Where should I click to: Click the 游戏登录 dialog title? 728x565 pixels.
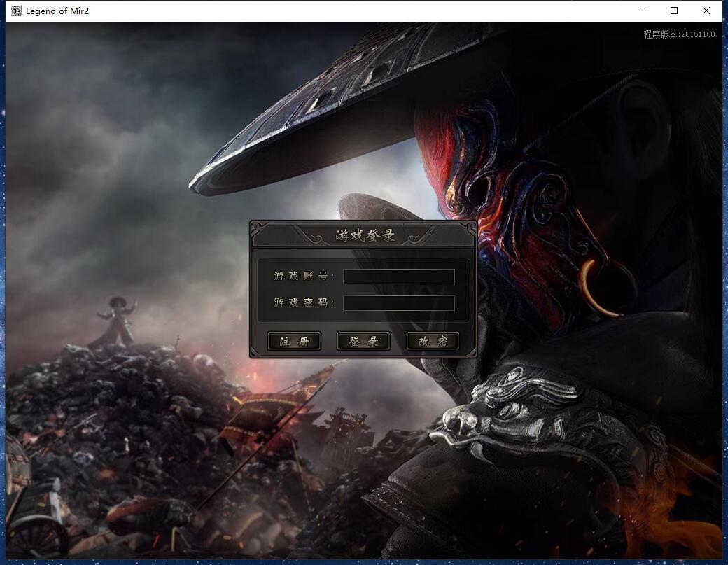pos(365,235)
